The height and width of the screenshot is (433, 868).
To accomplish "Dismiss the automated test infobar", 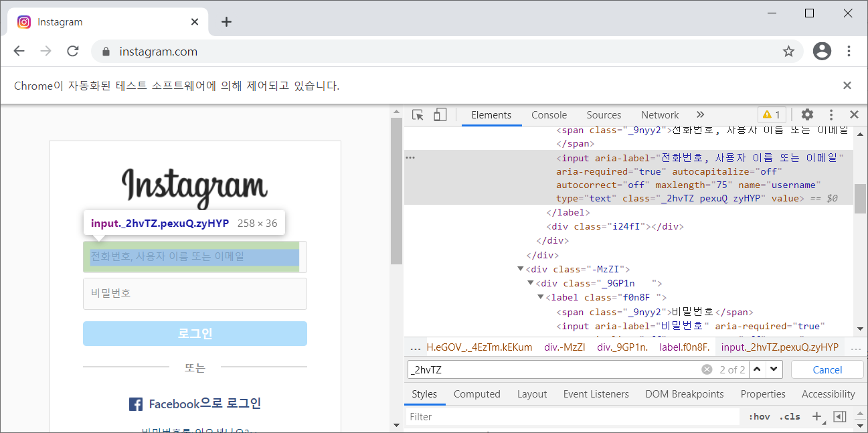I will tap(847, 85).
